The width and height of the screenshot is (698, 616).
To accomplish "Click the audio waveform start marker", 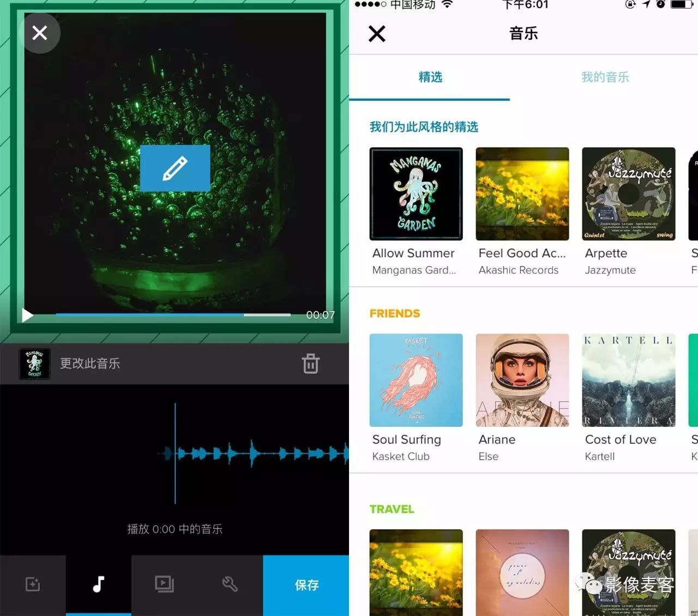I will 175,453.
